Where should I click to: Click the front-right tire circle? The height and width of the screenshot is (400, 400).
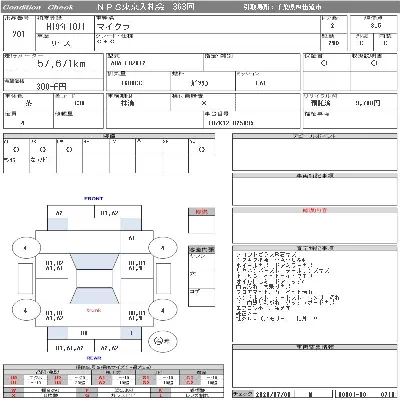(162, 248)
